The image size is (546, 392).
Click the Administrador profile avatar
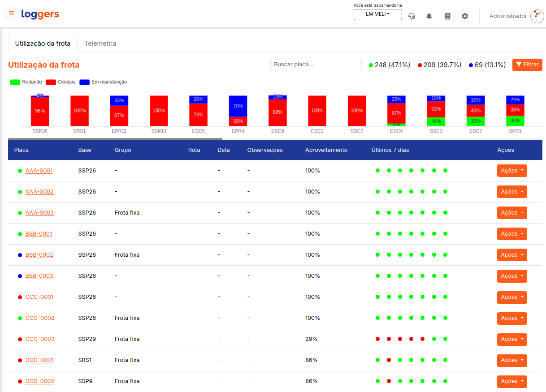(537, 16)
